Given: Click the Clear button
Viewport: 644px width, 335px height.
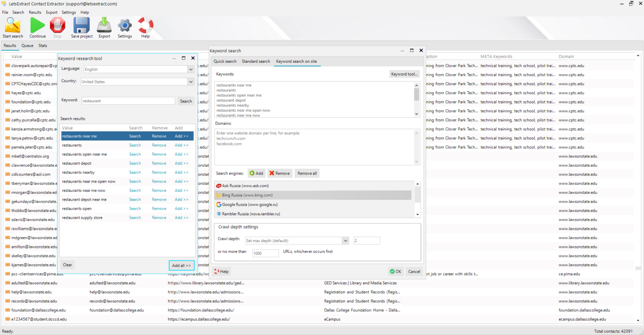Looking at the screenshot, I should tap(67, 265).
